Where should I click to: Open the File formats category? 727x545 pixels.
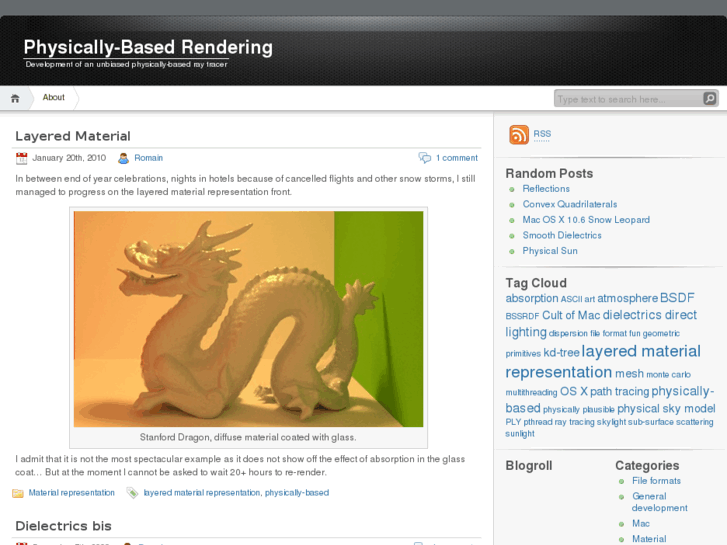pos(657,481)
